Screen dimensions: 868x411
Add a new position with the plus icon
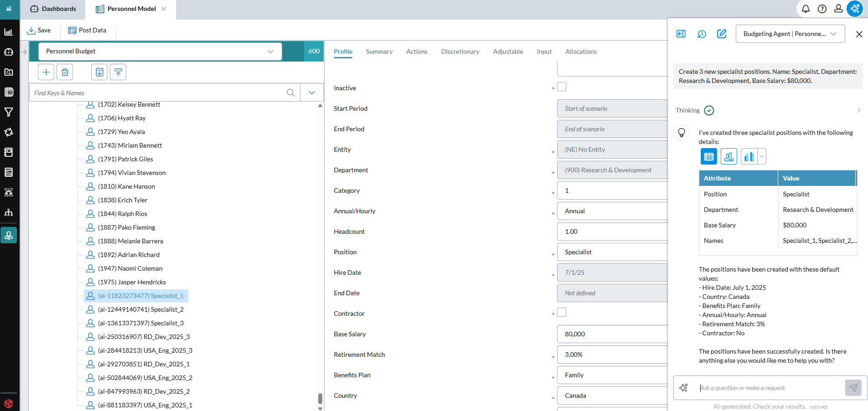(46, 72)
